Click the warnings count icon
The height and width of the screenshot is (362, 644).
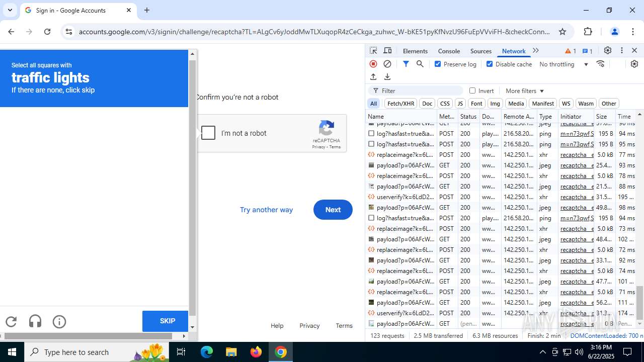[571, 51]
